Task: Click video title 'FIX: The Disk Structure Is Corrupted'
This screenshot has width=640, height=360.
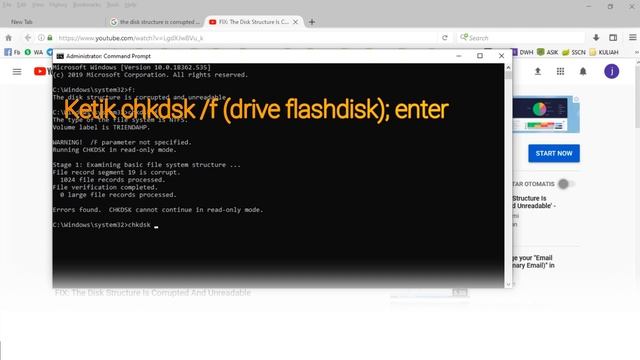Action: [153, 293]
